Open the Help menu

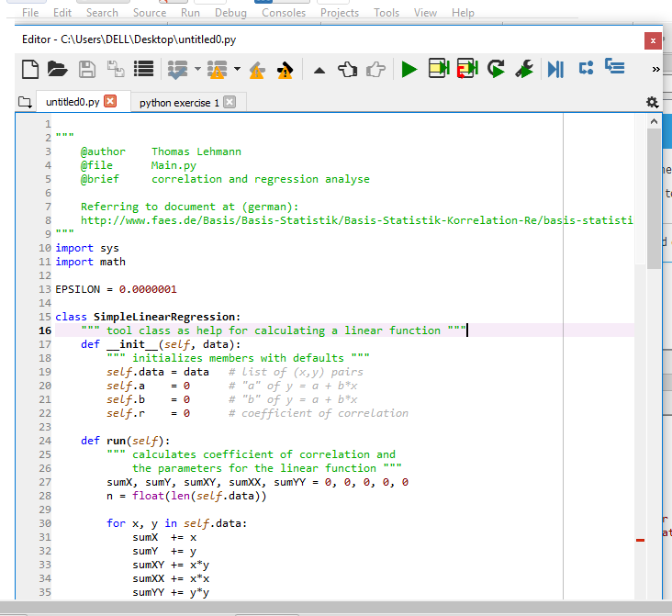pyautogui.click(x=463, y=13)
